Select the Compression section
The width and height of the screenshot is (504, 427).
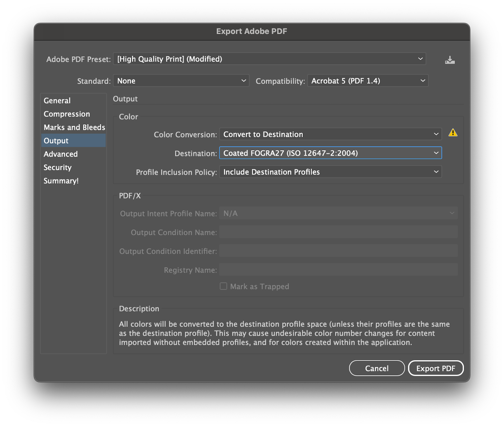(x=67, y=114)
